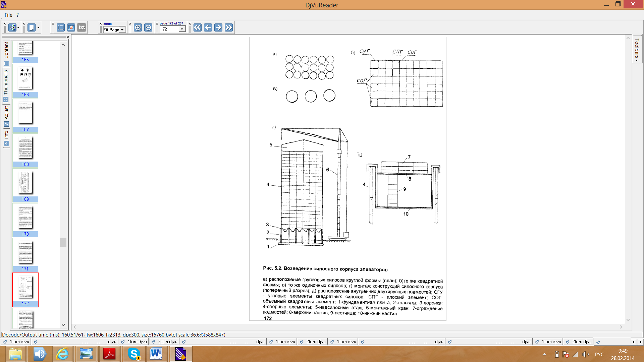
Task: Click the 'page 172 of 237' label
Action: point(171,23)
